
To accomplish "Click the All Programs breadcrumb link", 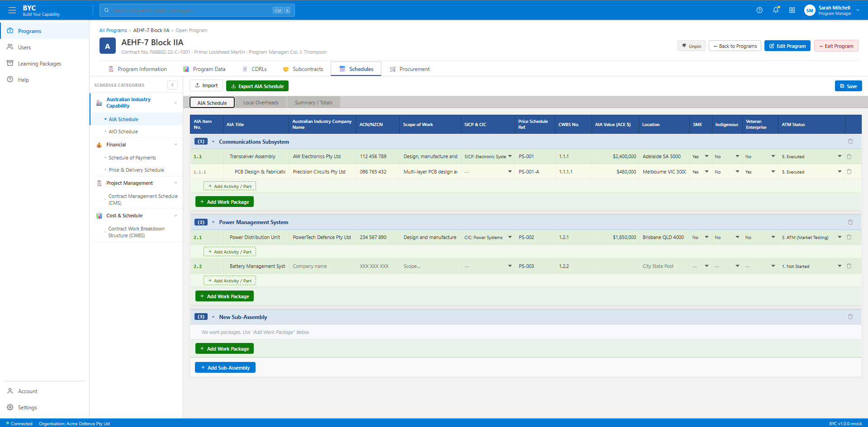I will click(113, 30).
